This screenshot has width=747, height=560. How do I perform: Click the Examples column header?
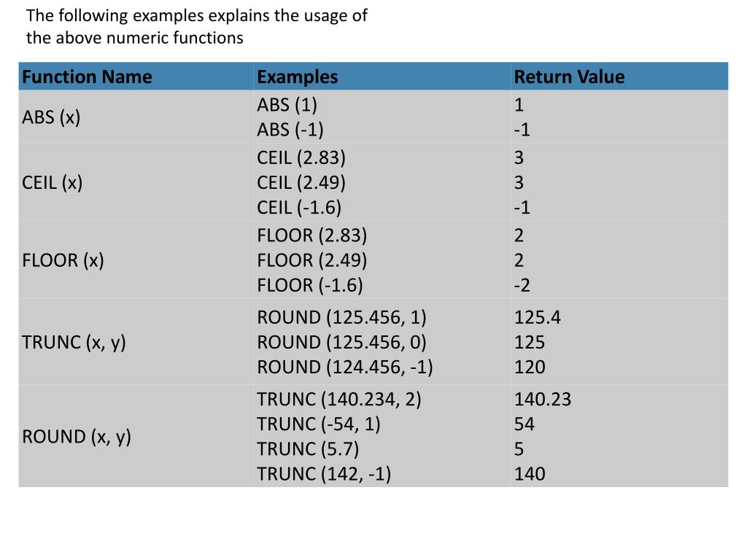point(298,77)
